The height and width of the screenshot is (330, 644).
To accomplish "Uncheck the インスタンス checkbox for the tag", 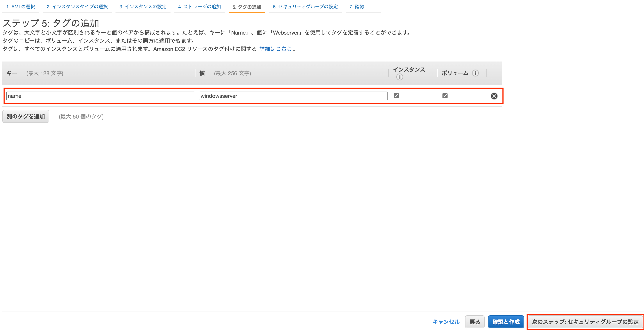I will 396,95.
